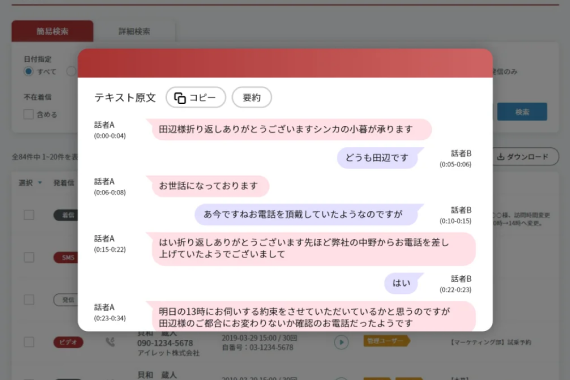
Task: Click the timestamp (0:05-0:06)
Action: click(x=455, y=164)
